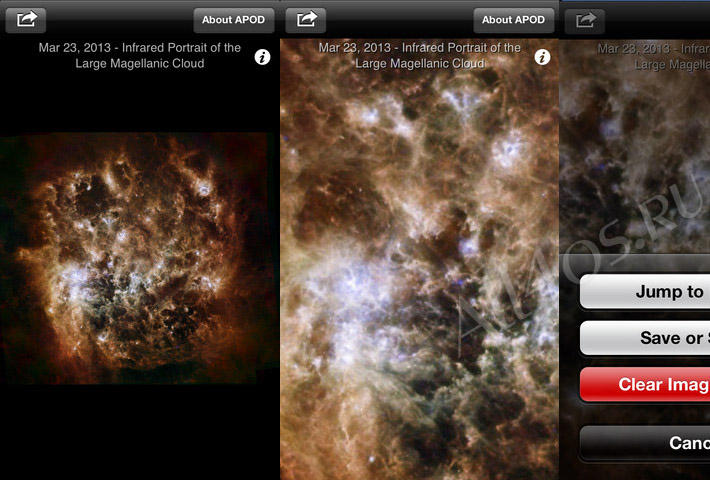Screen dimensions: 710x480
Task: Open About APOD in the left screen
Action: click(x=234, y=20)
